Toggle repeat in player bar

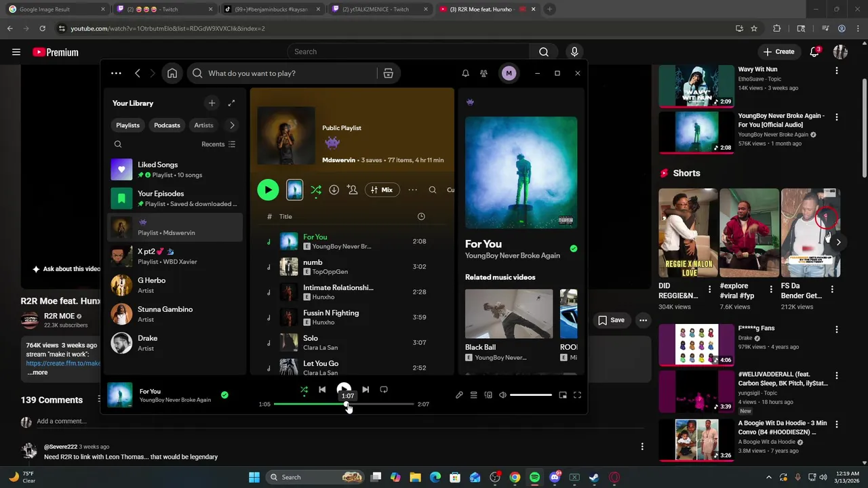(x=384, y=390)
